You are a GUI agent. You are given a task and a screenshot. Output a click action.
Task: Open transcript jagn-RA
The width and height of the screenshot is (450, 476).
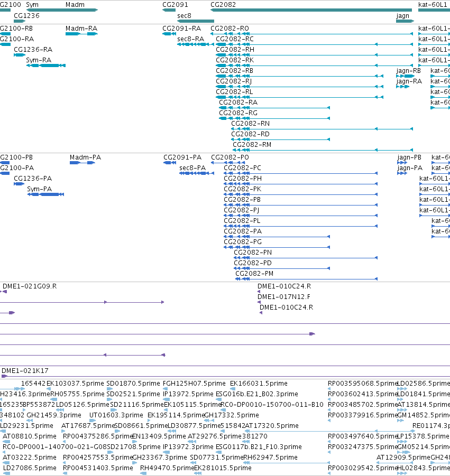pos(409,81)
